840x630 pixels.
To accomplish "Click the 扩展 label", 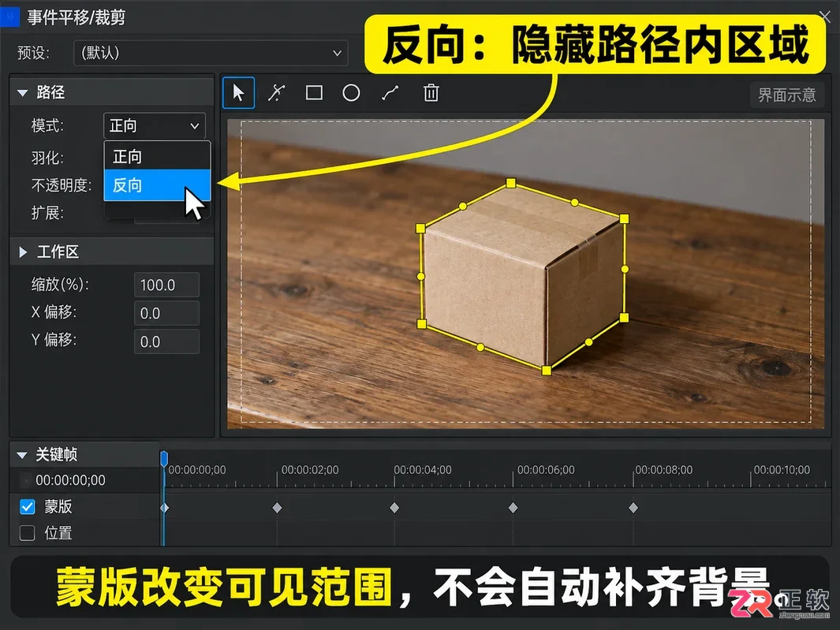I will (x=47, y=213).
